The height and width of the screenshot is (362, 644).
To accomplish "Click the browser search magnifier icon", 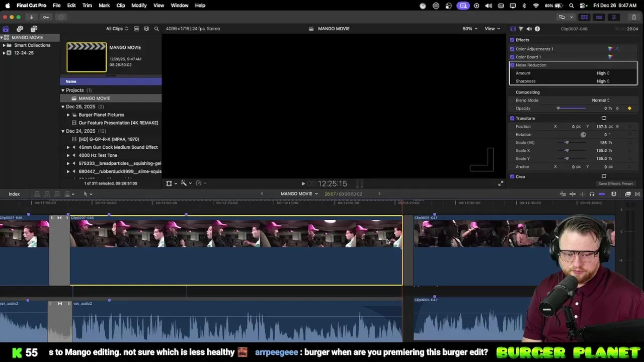I will tap(156, 29).
